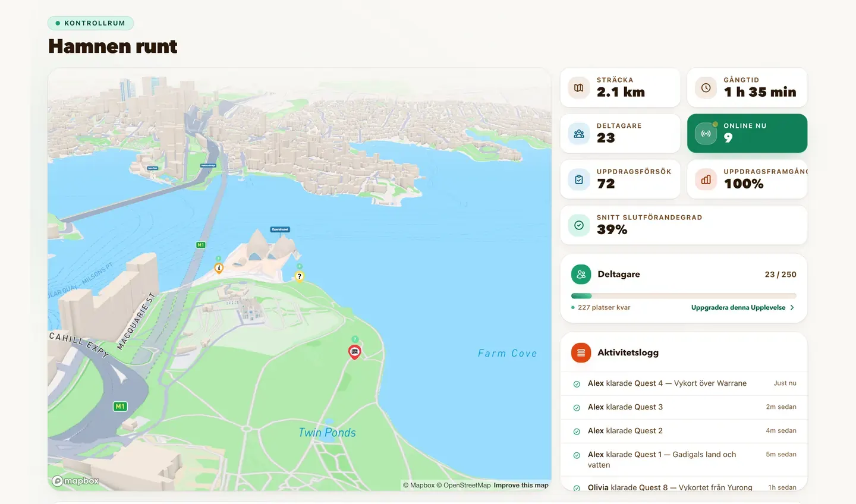The height and width of the screenshot is (504, 856).
Task: Click the green Deltagare panel icon
Action: (581, 274)
